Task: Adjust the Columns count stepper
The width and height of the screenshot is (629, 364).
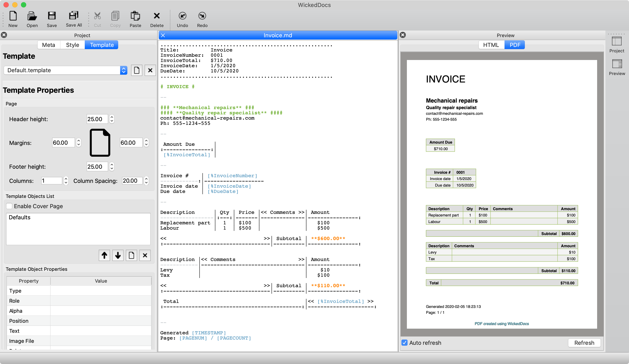Action: pyautogui.click(x=66, y=181)
